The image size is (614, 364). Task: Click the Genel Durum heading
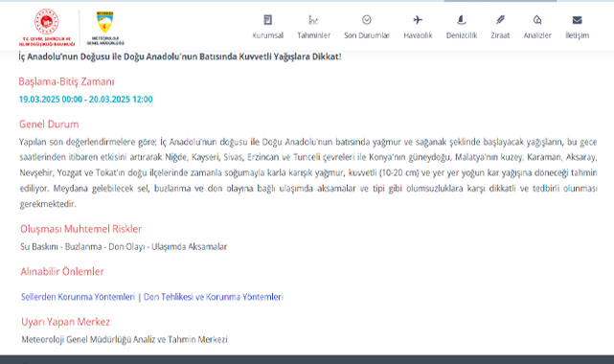(x=49, y=125)
